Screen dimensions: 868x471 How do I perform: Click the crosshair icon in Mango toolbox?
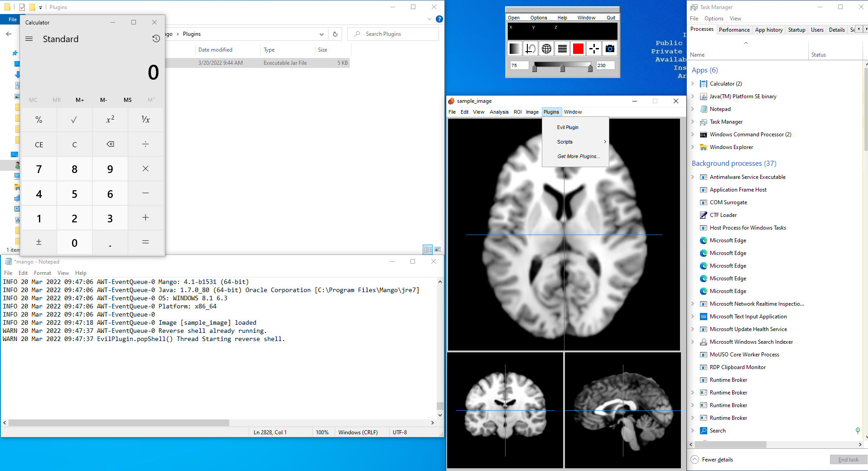(594, 48)
